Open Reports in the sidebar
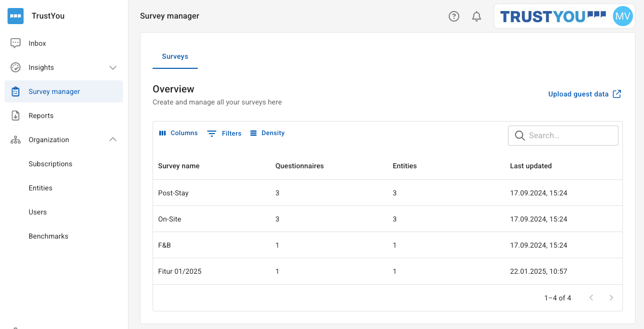Viewport: 644px width, 329px height. [x=64, y=116]
